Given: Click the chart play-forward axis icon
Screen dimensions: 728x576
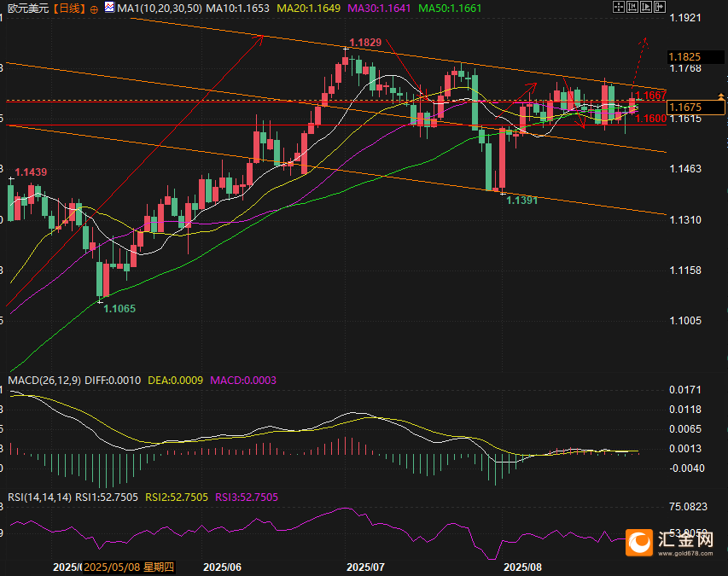Looking at the screenshot, I should 646,7.
